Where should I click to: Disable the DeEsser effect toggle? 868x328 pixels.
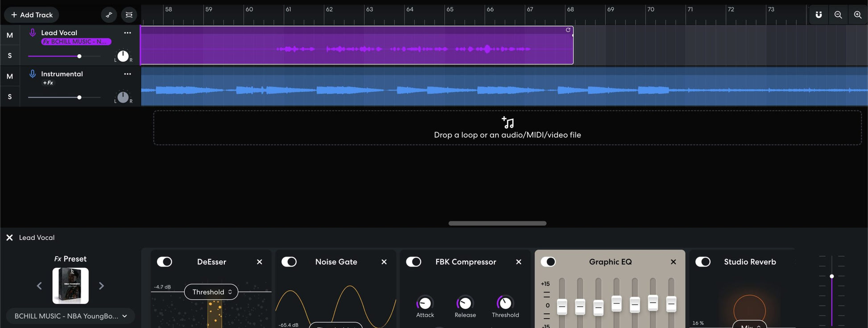click(x=164, y=262)
